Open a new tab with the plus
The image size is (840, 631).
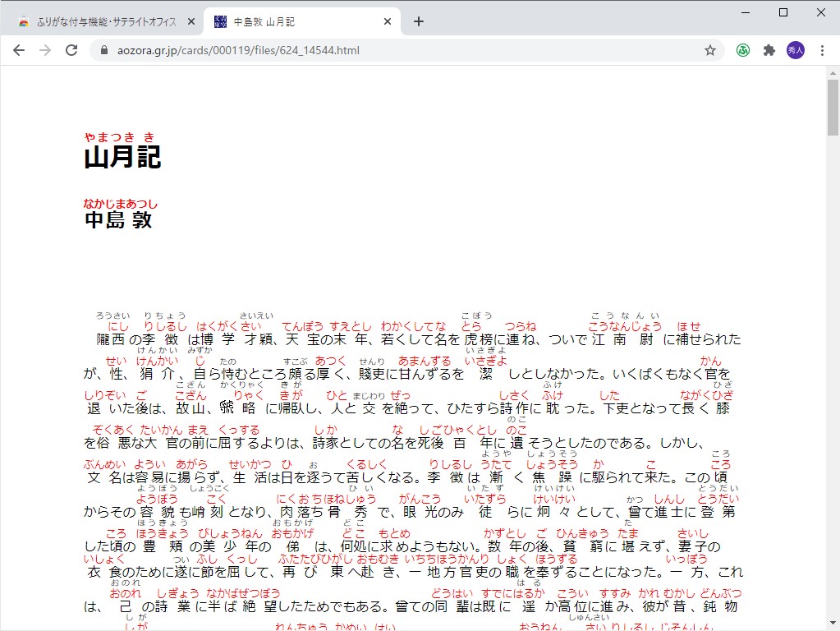[419, 21]
